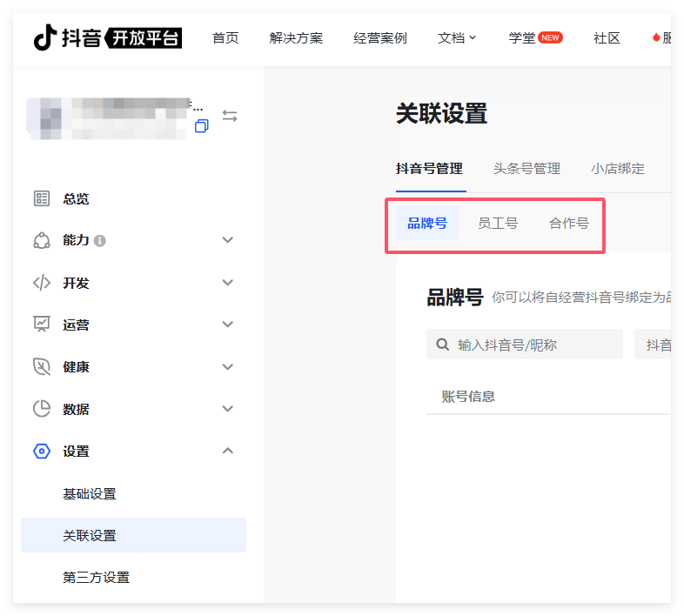Viewport: 684px width, 616px height.
Task: Click the 开发 label in the sidebar
Action: click(x=76, y=283)
